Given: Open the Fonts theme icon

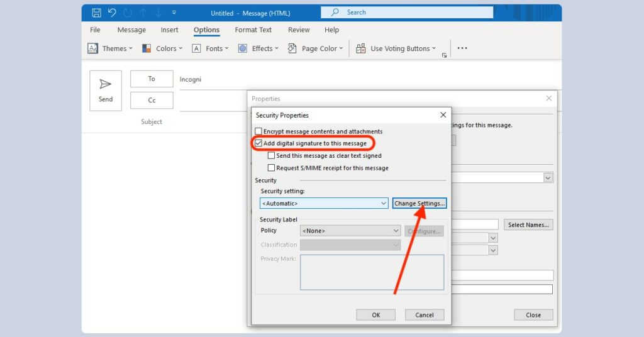Looking at the screenshot, I should tap(196, 48).
